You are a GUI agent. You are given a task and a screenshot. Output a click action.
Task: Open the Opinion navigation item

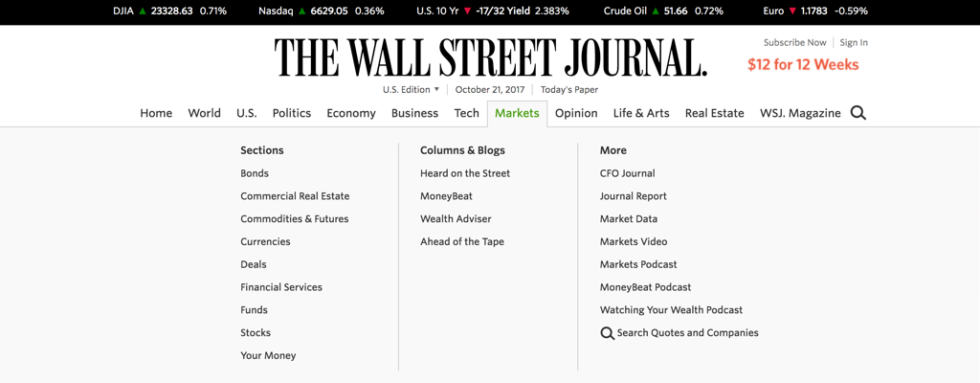(x=576, y=113)
